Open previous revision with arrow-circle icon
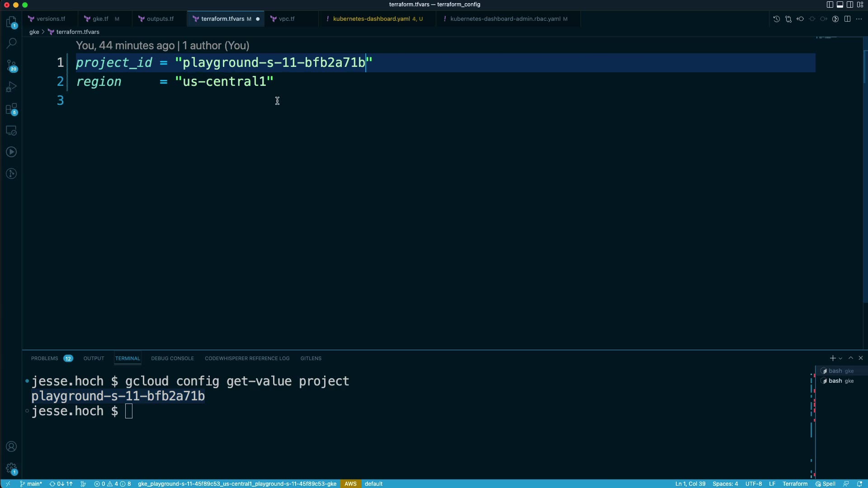The width and height of the screenshot is (868, 488). [800, 19]
